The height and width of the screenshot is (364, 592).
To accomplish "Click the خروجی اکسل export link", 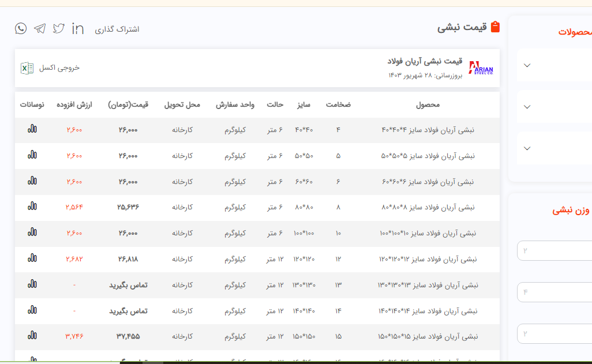I will [59, 68].
